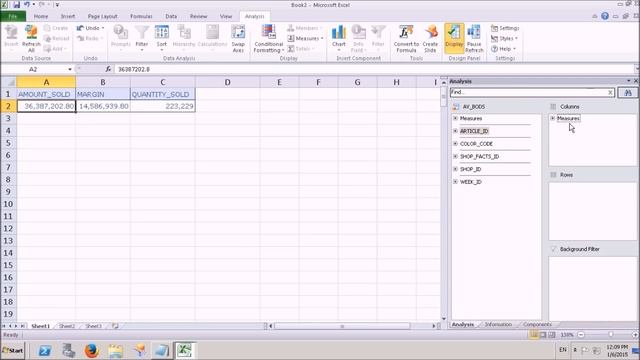Viewport: 640px width, 360px height.
Task: Open the Styles dropdown
Action: click(x=504, y=38)
